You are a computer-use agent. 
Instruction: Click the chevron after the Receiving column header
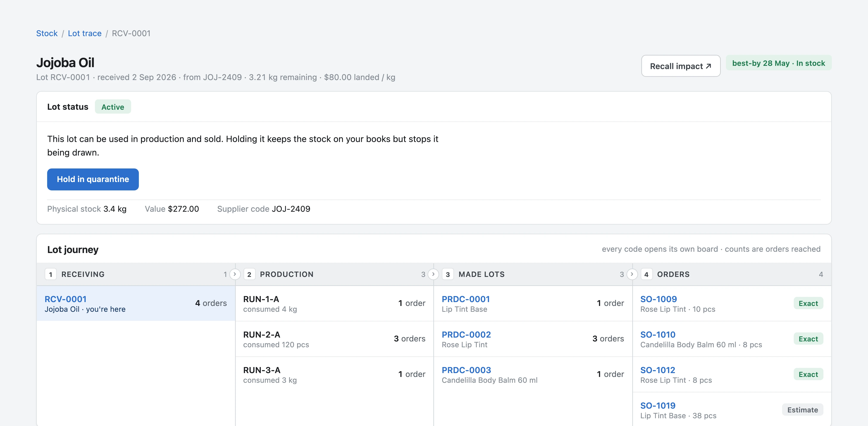[x=235, y=274]
